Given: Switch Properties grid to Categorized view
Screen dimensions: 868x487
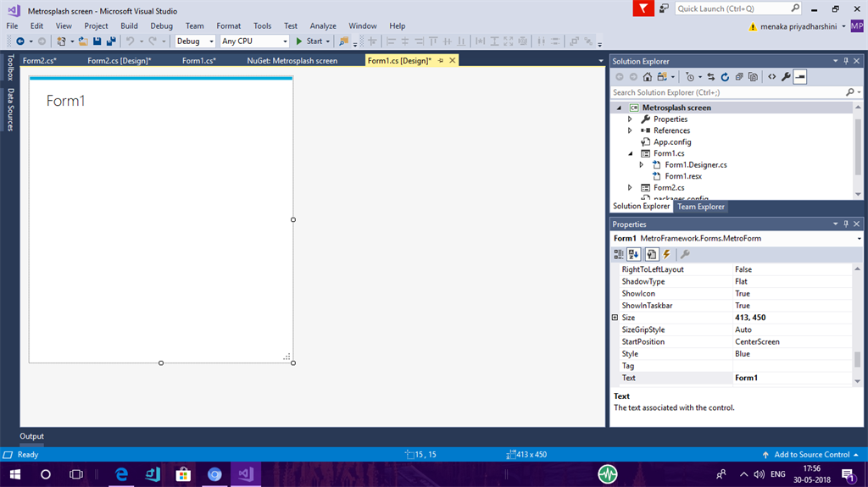Looking at the screenshot, I should (x=618, y=254).
